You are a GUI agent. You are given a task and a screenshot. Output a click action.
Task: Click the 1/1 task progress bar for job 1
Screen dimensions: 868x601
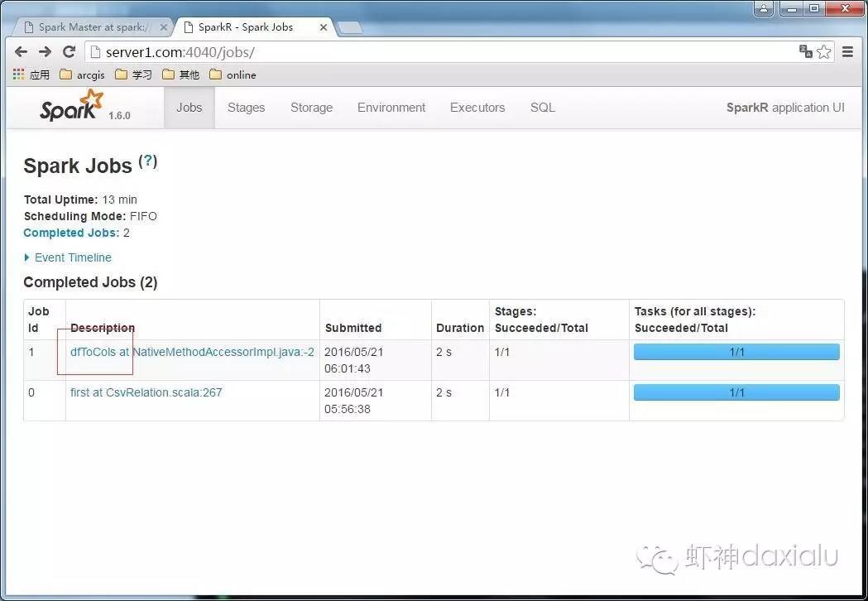pos(736,352)
